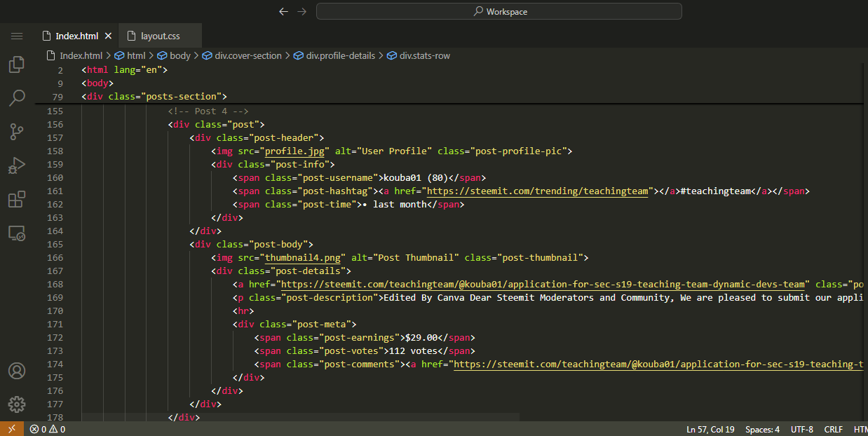Click the errors and warnings counter
Screen dimensions: 868x436
(48, 429)
